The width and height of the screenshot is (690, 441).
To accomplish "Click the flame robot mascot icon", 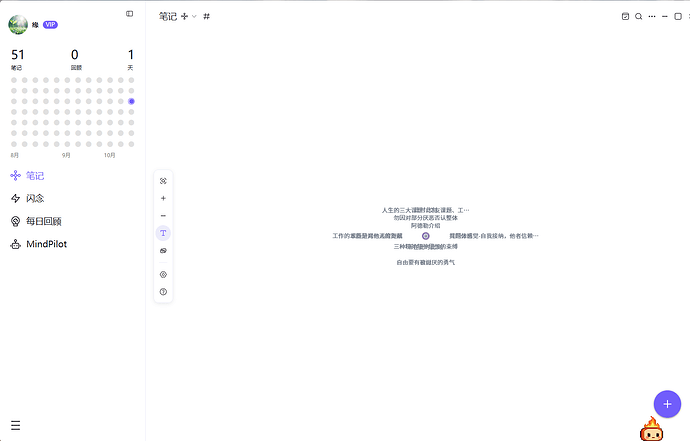I will [x=651, y=430].
